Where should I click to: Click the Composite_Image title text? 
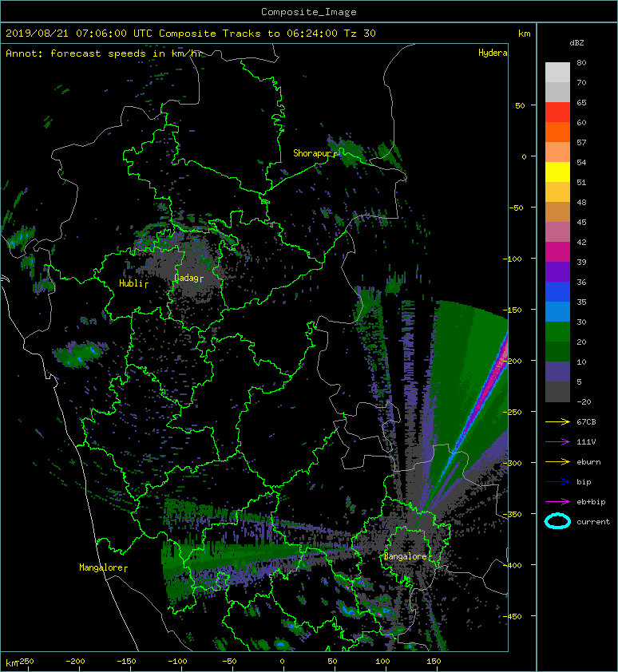[x=309, y=12]
